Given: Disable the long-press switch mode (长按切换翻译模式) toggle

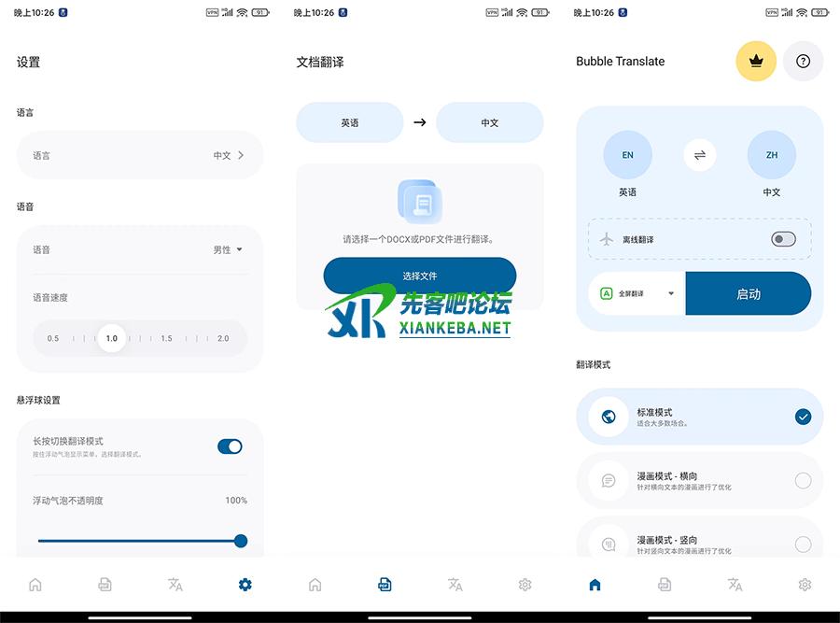Looking at the screenshot, I should (230, 446).
